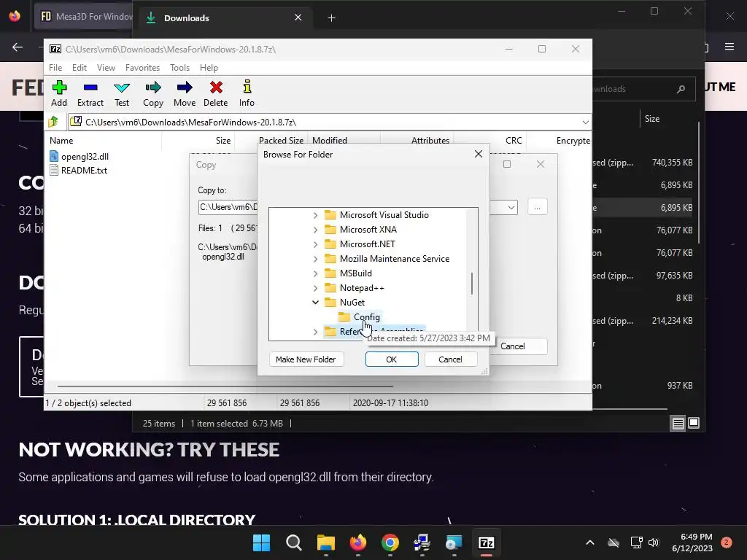Click Cancel in Browse For Folder

click(x=450, y=359)
